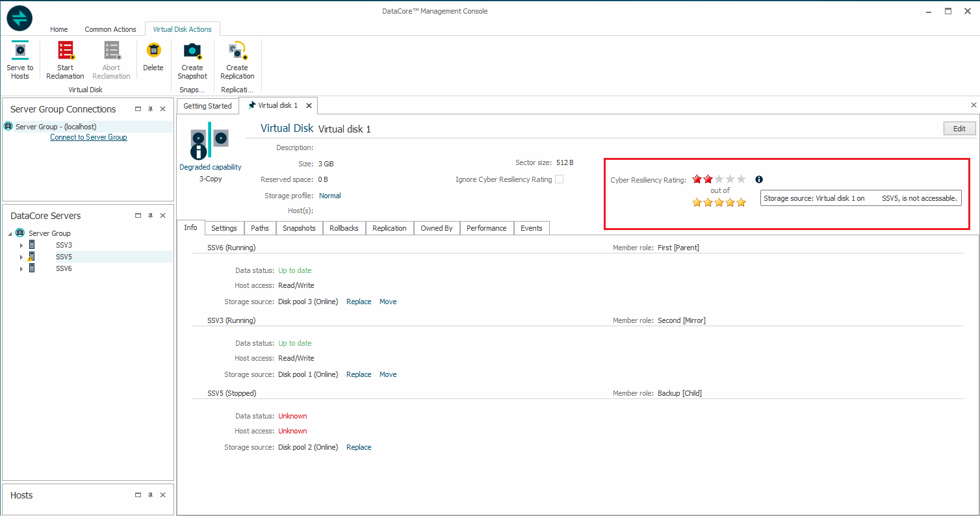
Task: Close the Virtual disk 1 tab
Action: click(309, 105)
